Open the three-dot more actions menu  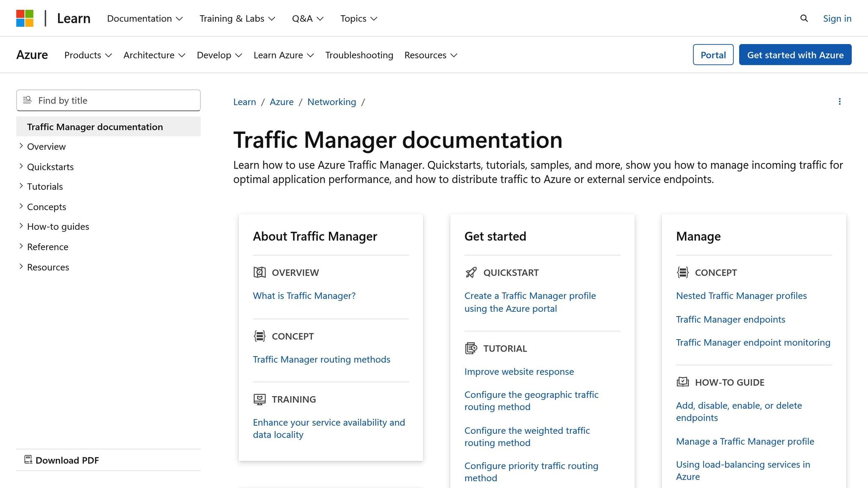pos(840,102)
